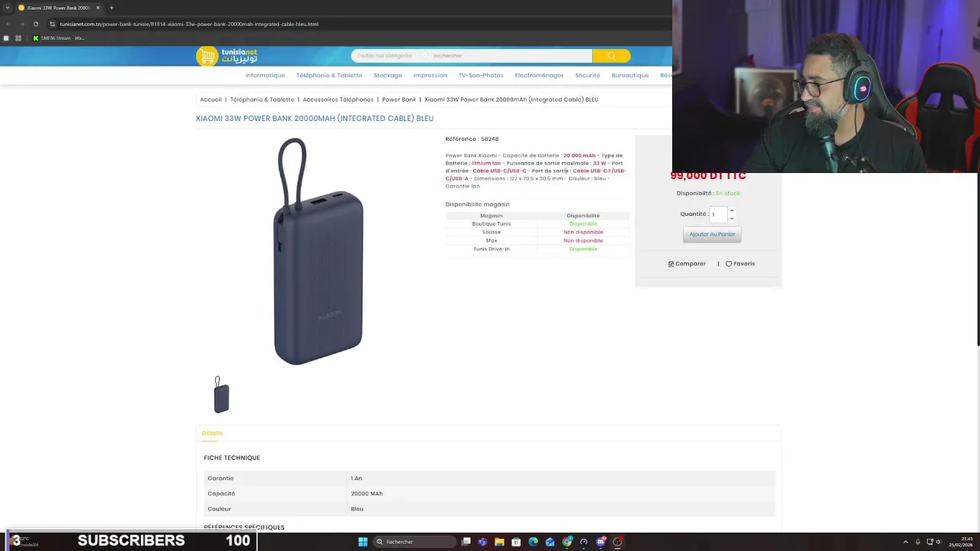This screenshot has height=551, width=980.
Task: Click the address bar URL
Action: [x=189, y=24]
